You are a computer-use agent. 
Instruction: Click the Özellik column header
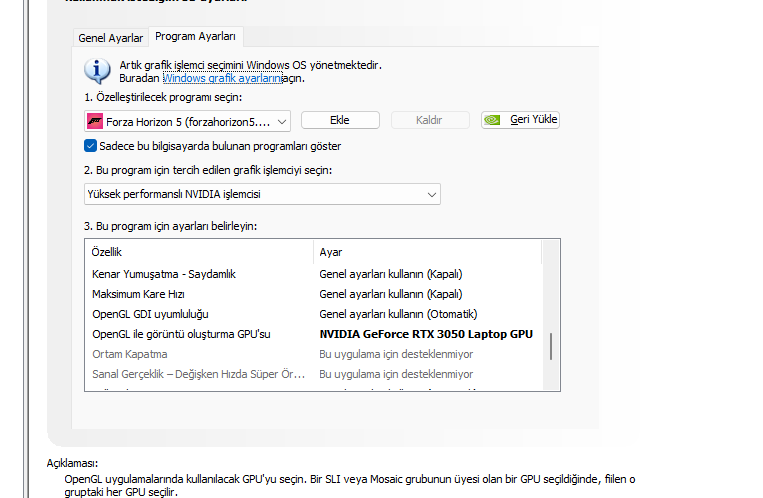click(200, 252)
